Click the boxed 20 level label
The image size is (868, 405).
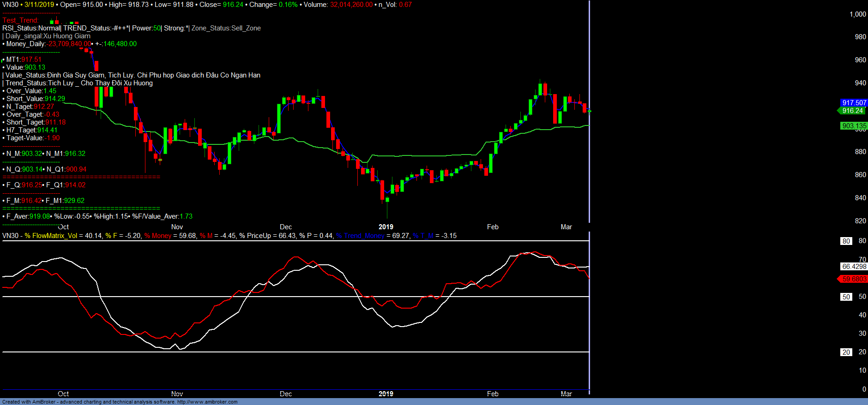(846, 352)
